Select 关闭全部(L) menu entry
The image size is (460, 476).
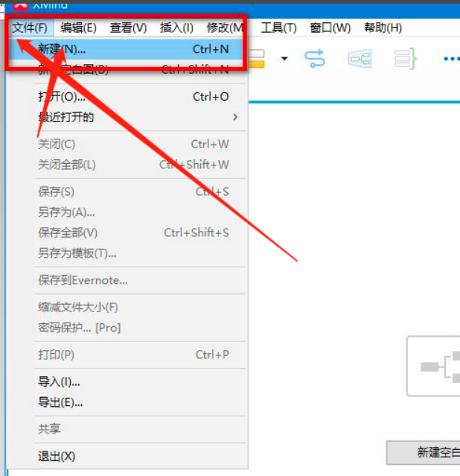click(x=127, y=165)
